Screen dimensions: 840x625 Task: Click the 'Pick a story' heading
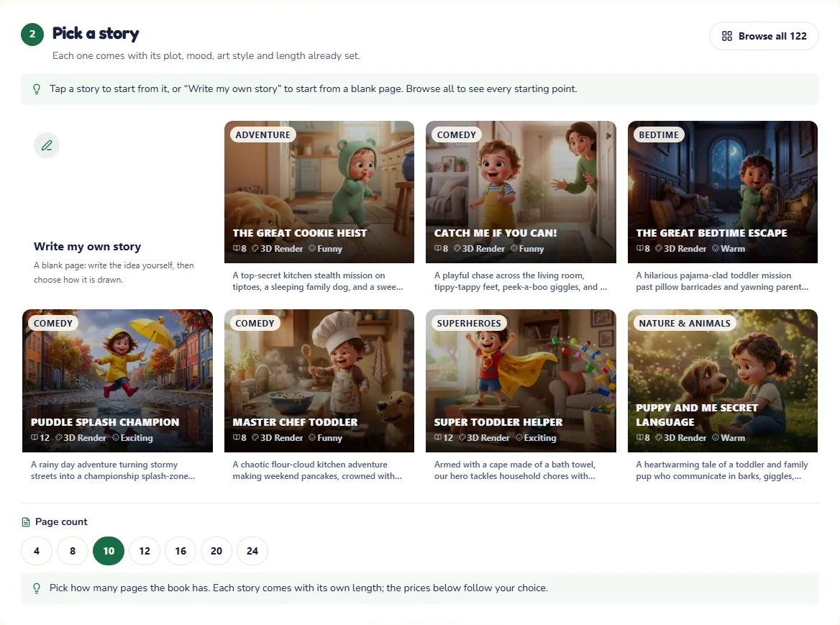coord(96,34)
